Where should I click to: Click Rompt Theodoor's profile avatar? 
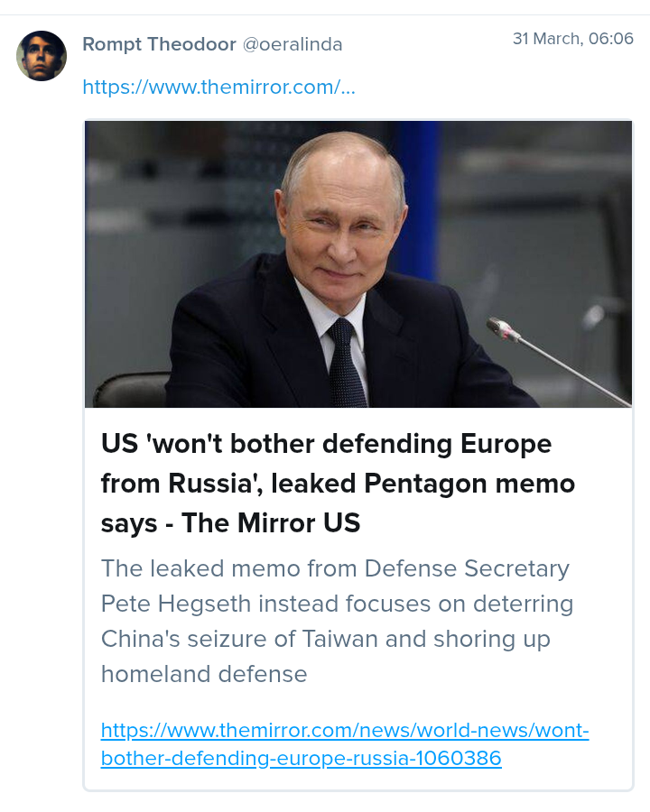(x=42, y=56)
